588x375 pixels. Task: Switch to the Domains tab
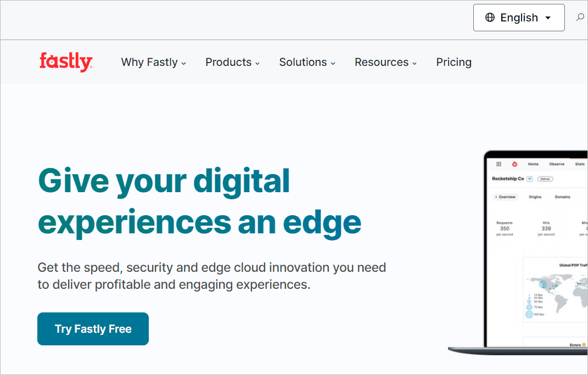click(x=563, y=197)
